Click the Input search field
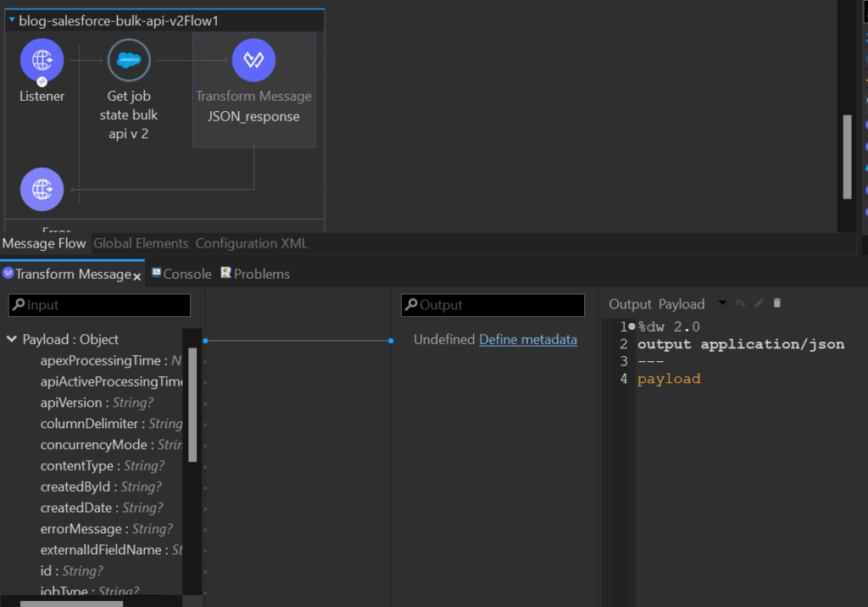Image resolution: width=868 pixels, height=607 pixels. click(99, 305)
